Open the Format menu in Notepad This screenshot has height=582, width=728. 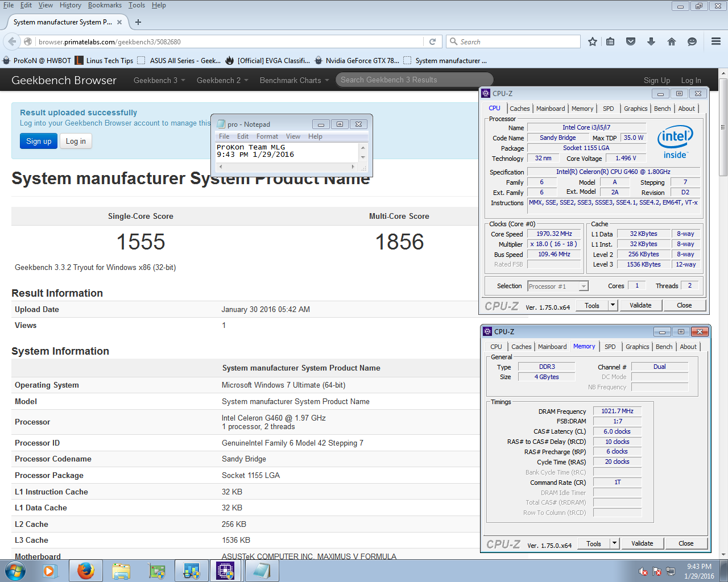coord(267,136)
